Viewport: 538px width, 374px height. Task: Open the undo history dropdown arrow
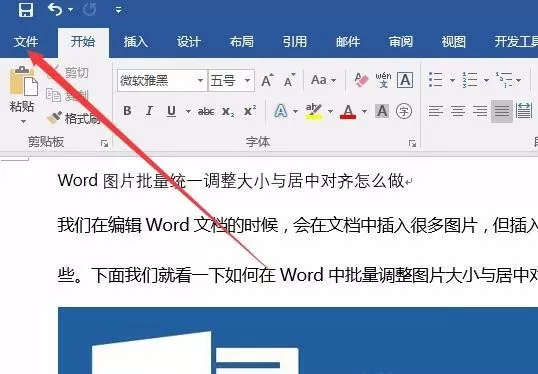(71, 10)
